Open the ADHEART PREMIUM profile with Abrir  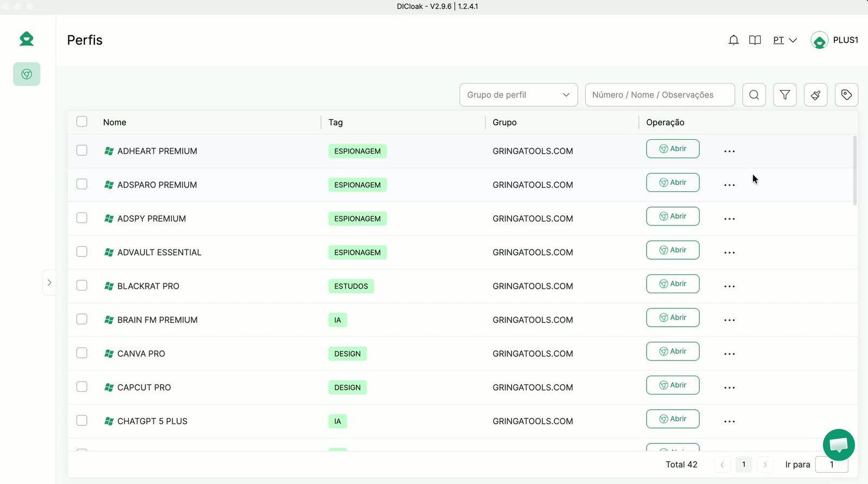(x=673, y=149)
